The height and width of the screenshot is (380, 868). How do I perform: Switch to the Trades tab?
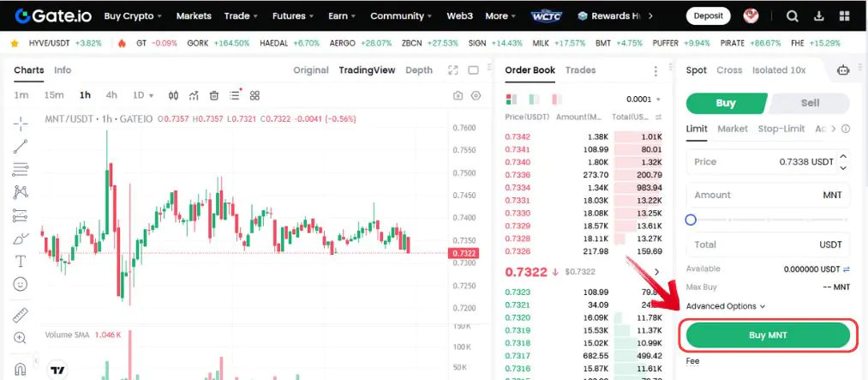(580, 70)
